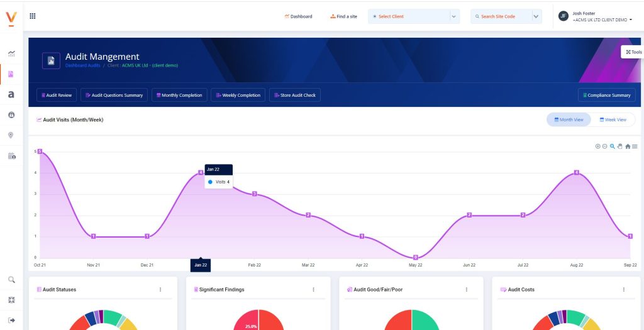The height and width of the screenshot is (330, 644).
Task: Click the sidebar padlock icon
Action: click(x=11, y=115)
